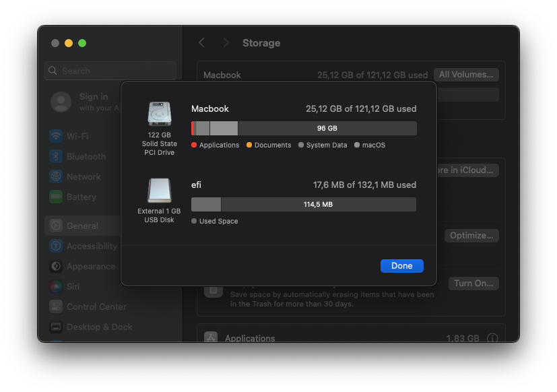Click the info icon beside Applications size

(x=492, y=338)
